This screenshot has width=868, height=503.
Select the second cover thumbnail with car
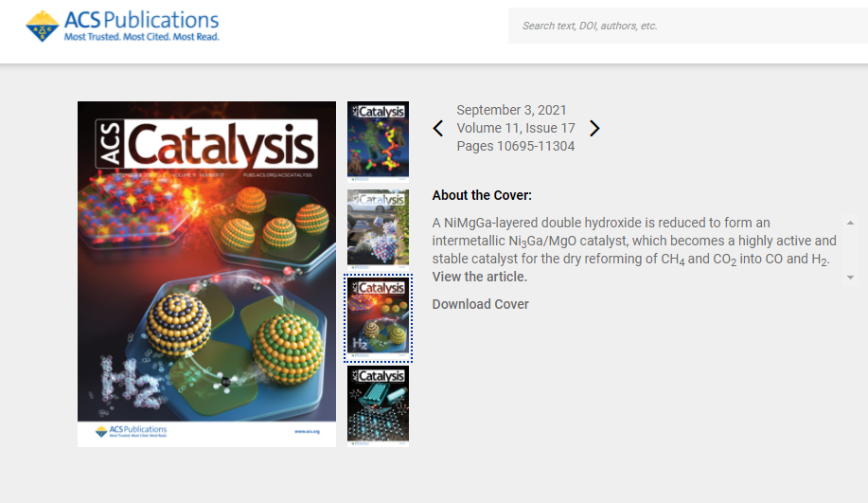[378, 229]
